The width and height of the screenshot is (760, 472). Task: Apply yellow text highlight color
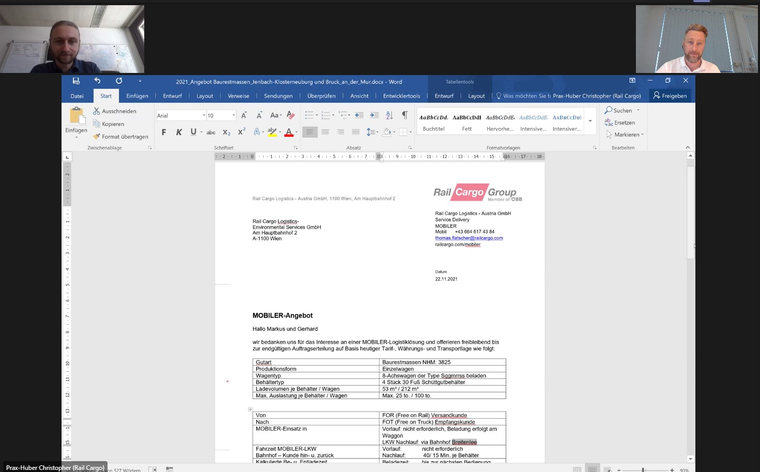(272, 132)
